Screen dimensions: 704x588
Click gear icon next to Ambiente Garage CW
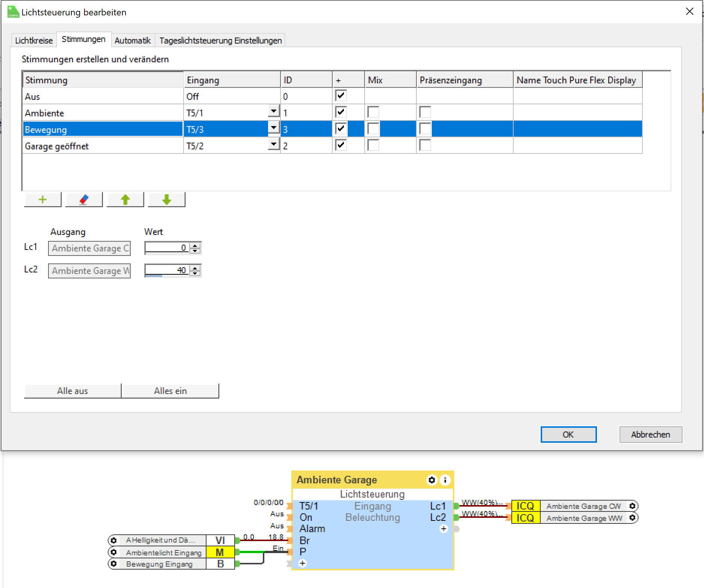(x=632, y=506)
